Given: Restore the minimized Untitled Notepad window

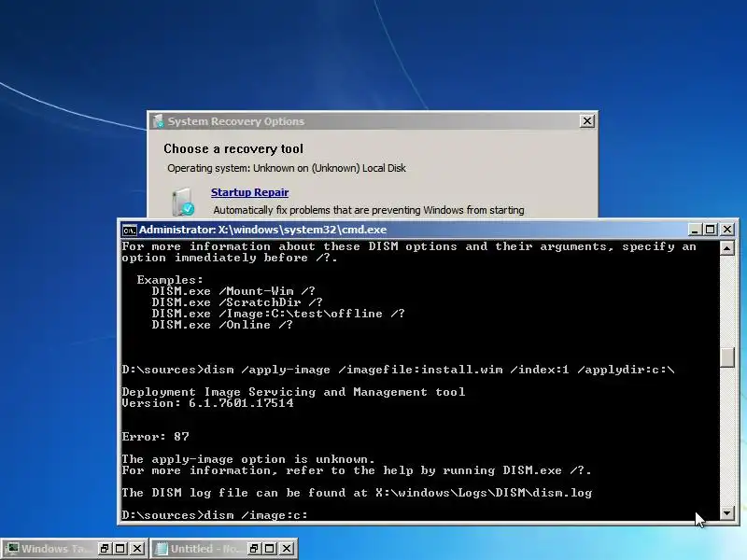Looking at the screenshot, I should tap(254, 549).
